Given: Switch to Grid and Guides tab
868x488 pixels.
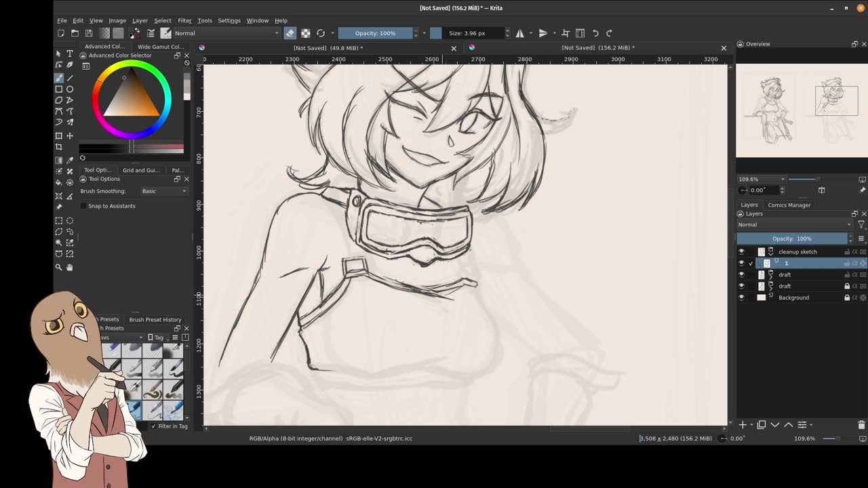Looking at the screenshot, I should tap(141, 170).
